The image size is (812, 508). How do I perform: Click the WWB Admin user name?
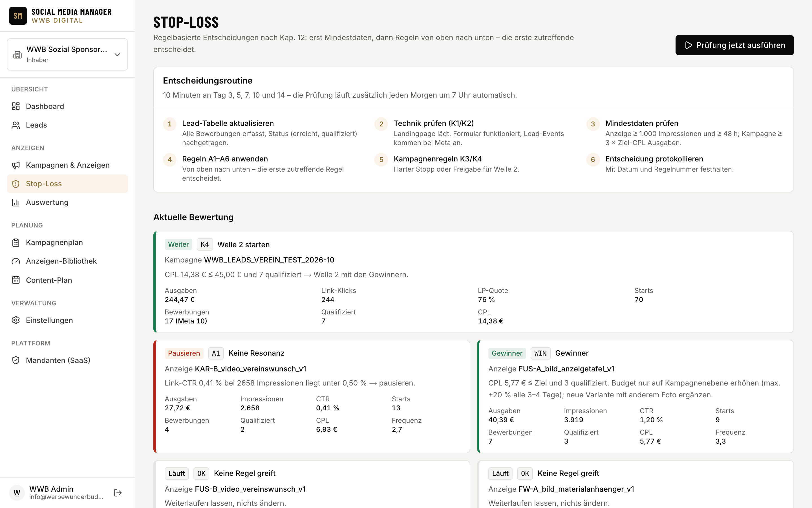pos(51,489)
